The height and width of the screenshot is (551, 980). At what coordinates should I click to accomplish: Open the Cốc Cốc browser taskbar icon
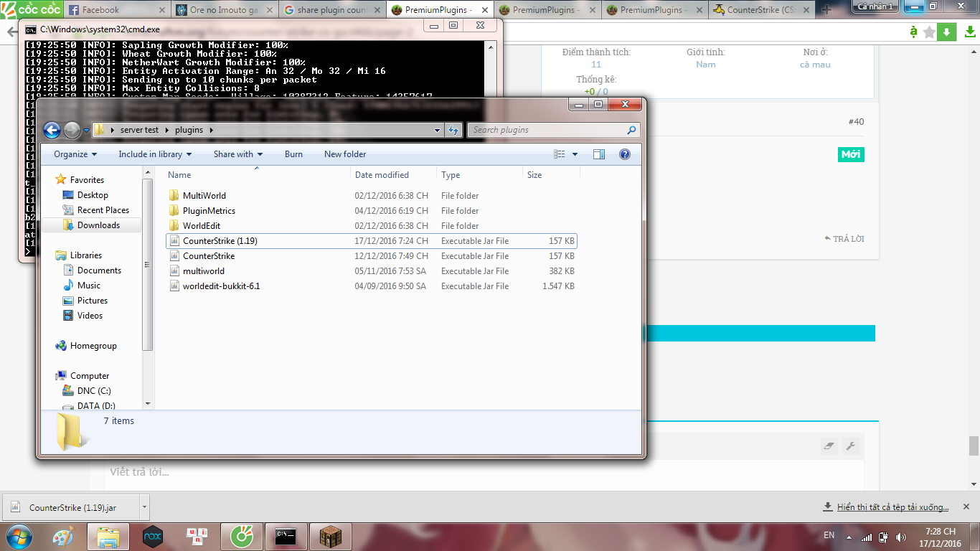[x=242, y=536]
